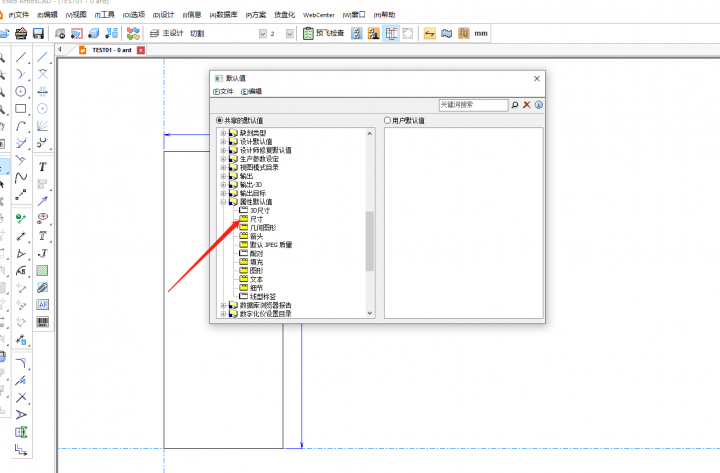Click the search magnifier icon in dialog
The height and width of the screenshot is (473, 720).
coord(515,104)
